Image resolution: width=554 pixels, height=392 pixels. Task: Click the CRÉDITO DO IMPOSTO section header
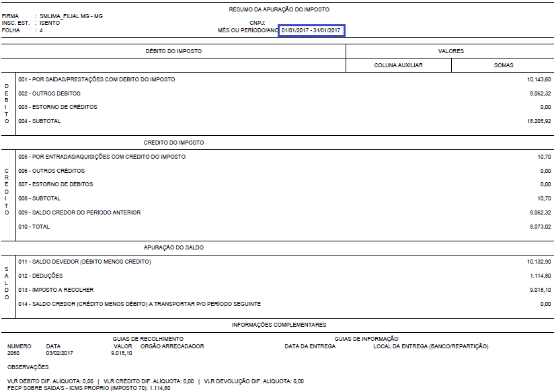(x=173, y=143)
